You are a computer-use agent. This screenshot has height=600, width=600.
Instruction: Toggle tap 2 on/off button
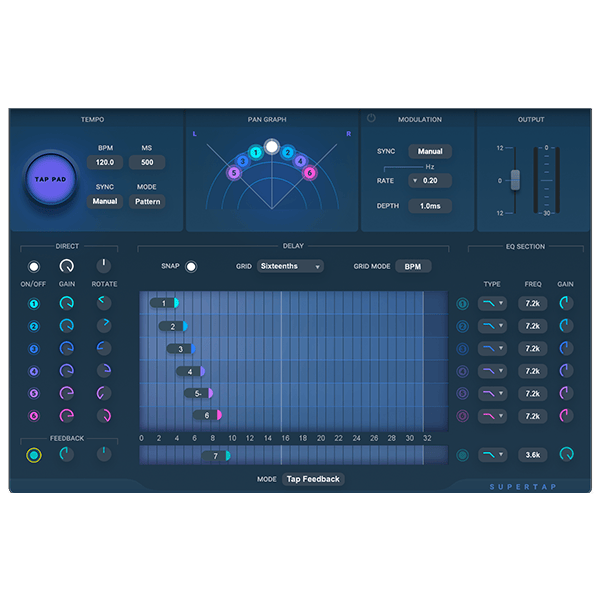click(34, 326)
